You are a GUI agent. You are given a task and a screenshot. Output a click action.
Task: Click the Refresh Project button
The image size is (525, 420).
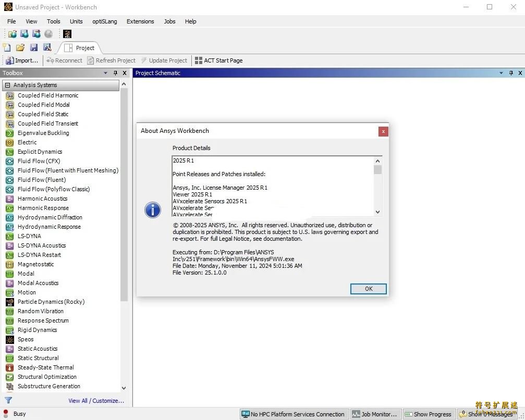[x=112, y=60]
